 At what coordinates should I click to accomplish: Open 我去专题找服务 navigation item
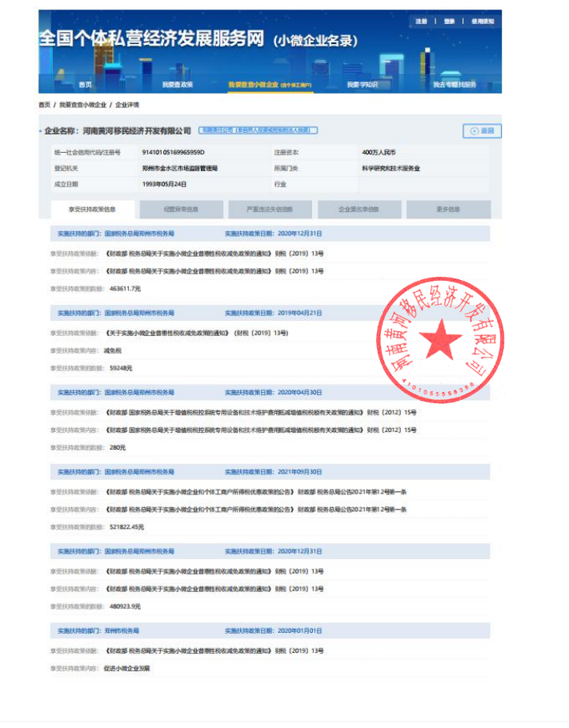[455, 85]
